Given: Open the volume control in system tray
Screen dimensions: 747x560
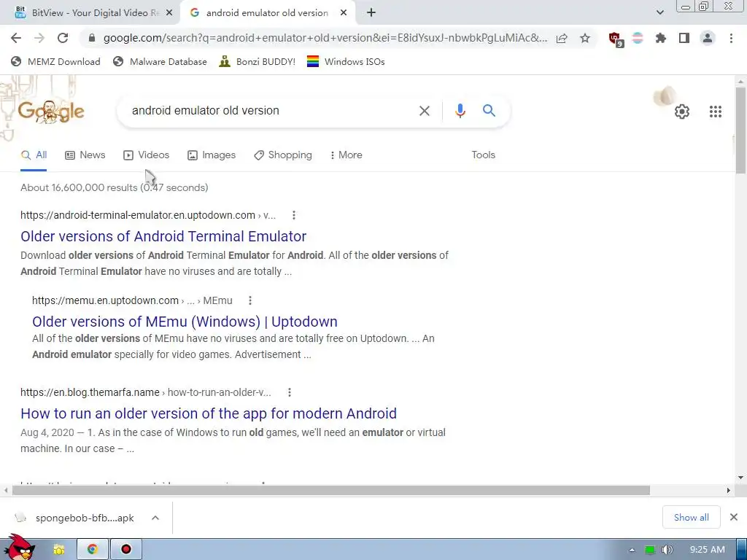Looking at the screenshot, I should point(667,550).
